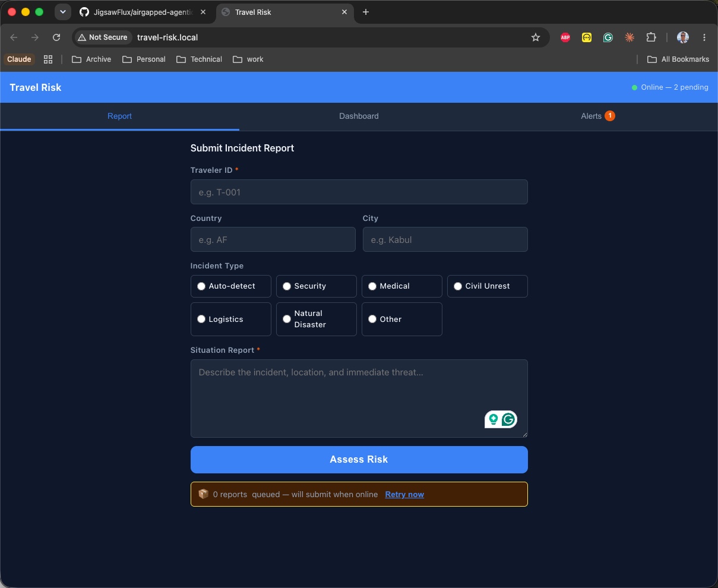Click the orange Alerts count badge
The height and width of the screenshot is (588, 718).
(610, 116)
